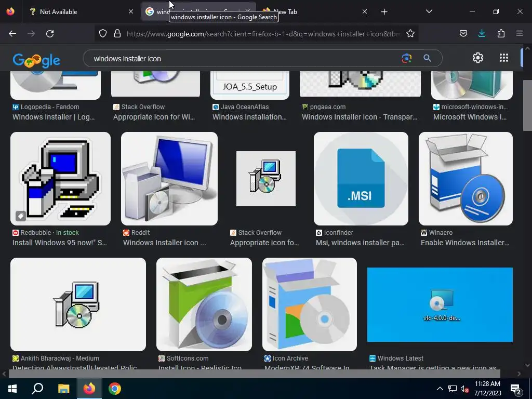Open a new tab with plus

pos(384,12)
